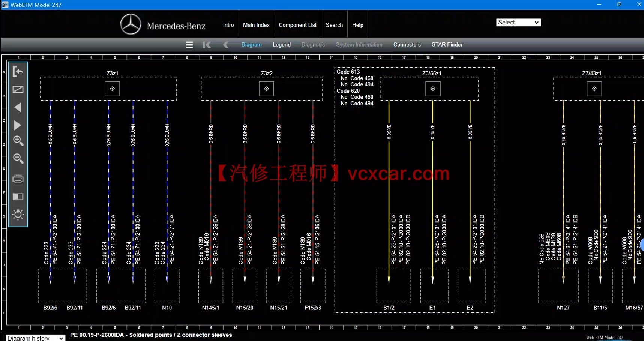Open the Diagram history dropdown
Viewport: 644px width, 341px height.
coord(35,338)
